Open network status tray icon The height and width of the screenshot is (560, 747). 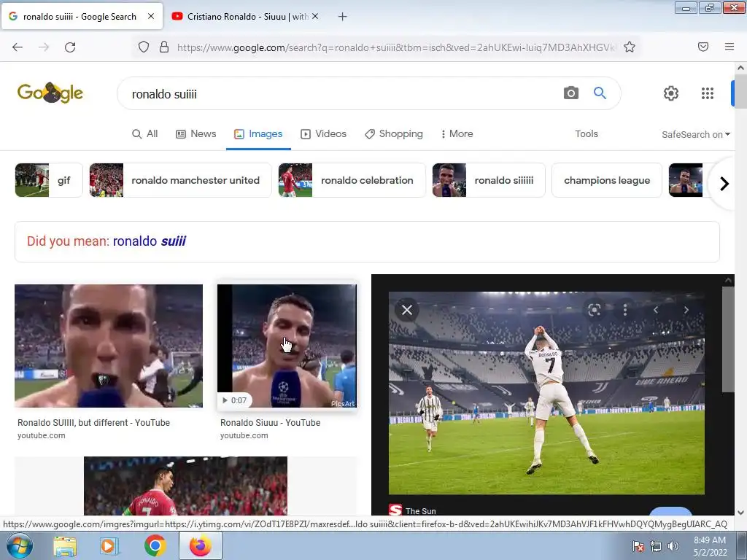pyautogui.click(x=656, y=546)
